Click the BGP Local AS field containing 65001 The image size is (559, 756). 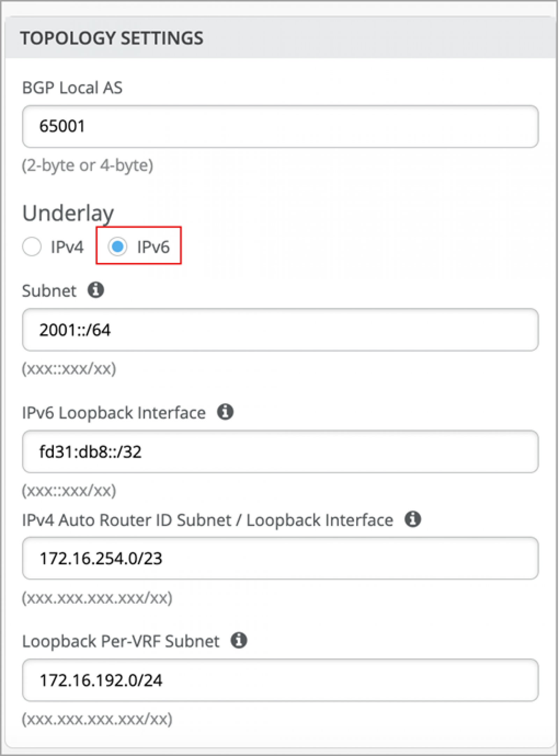280,126
